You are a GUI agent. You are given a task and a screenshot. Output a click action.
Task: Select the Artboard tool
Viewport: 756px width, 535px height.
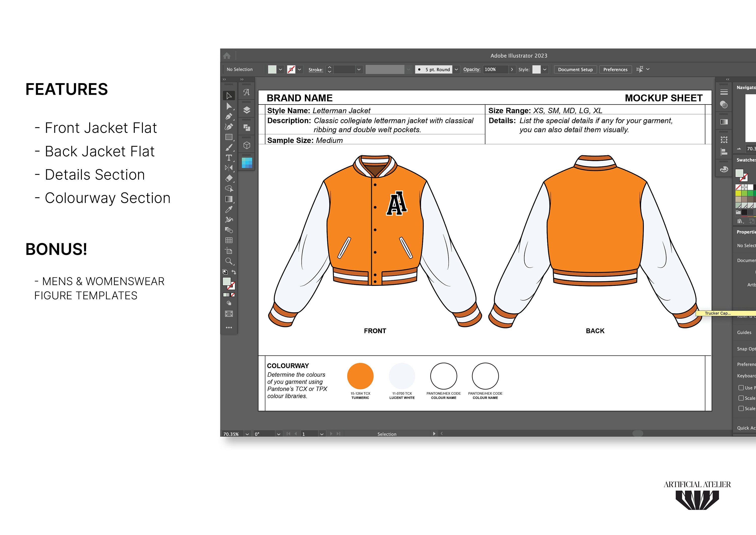229,251
